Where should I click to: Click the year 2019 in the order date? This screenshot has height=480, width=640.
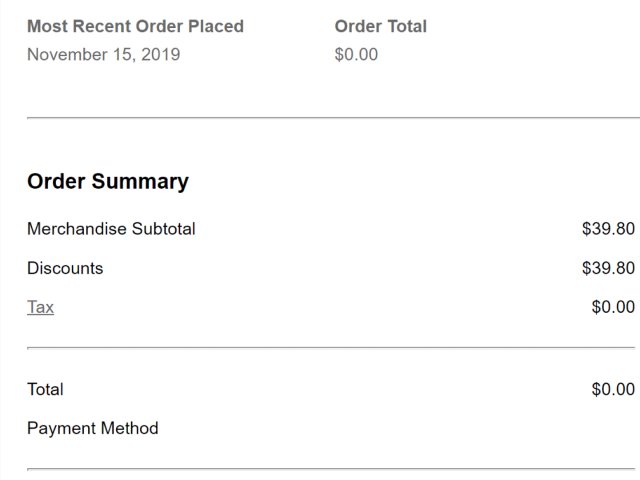point(160,54)
